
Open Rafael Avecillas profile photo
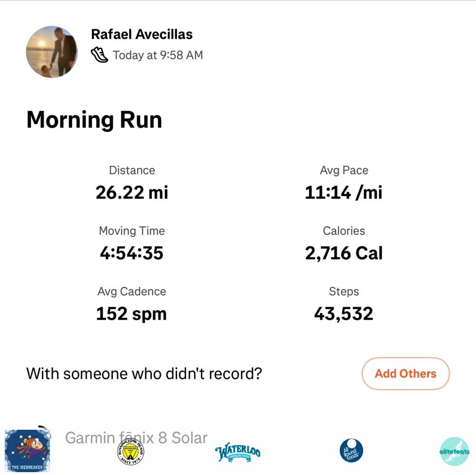click(x=52, y=52)
